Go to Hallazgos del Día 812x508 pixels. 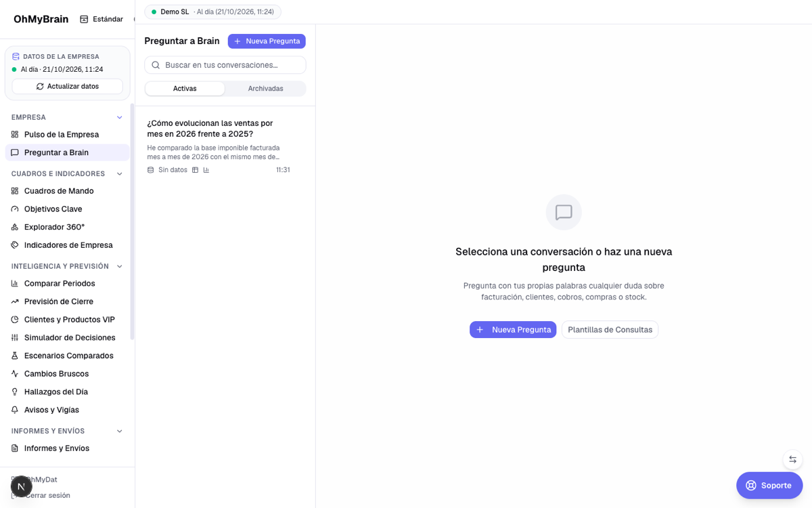[x=67, y=392]
